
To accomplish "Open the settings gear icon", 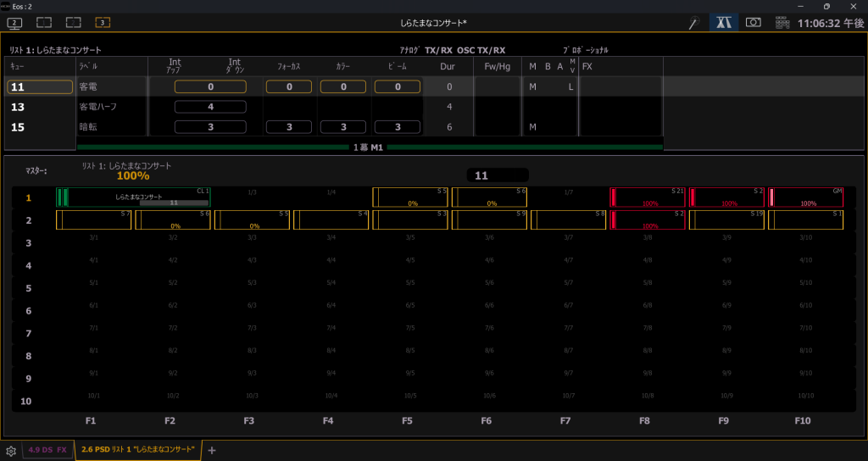I will pos(10,451).
